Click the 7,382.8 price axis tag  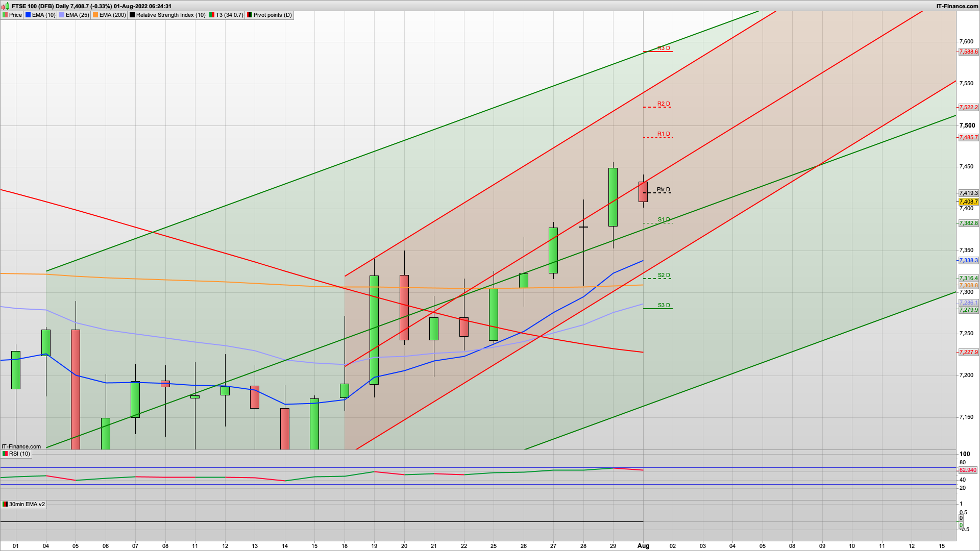968,223
